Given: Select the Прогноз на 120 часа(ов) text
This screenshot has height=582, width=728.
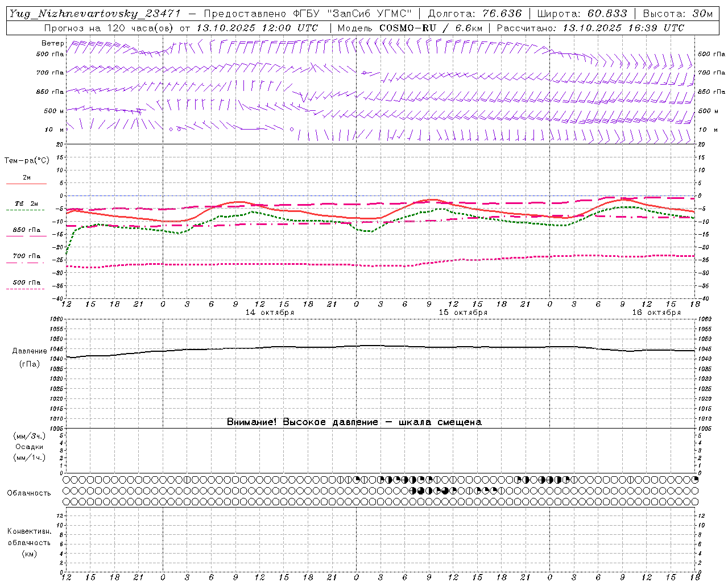Looking at the screenshot, I should (110, 28).
